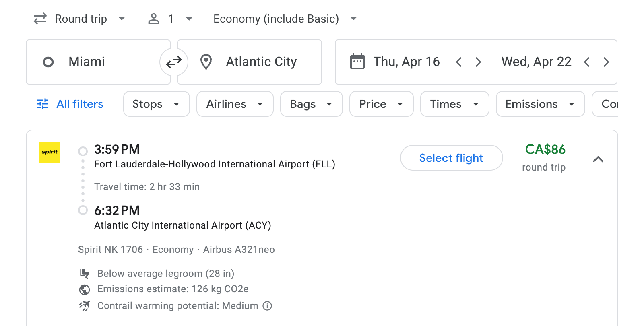Click the emissions globe icon
Viewport: 644px width, 326px height.
tap(85, 289)
